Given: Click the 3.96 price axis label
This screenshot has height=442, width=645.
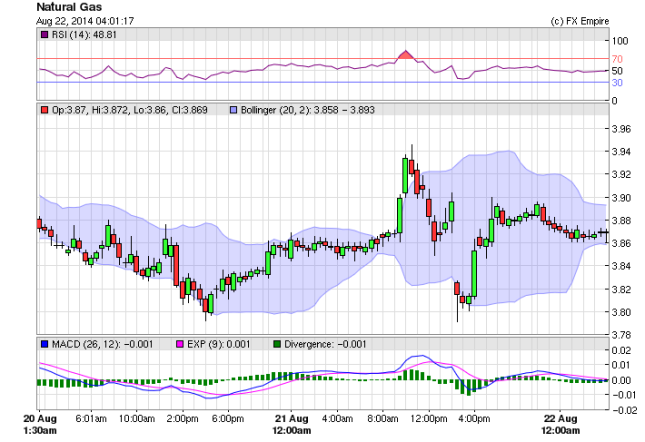Looking at the screenshot, I should click(x=621, y=129).
